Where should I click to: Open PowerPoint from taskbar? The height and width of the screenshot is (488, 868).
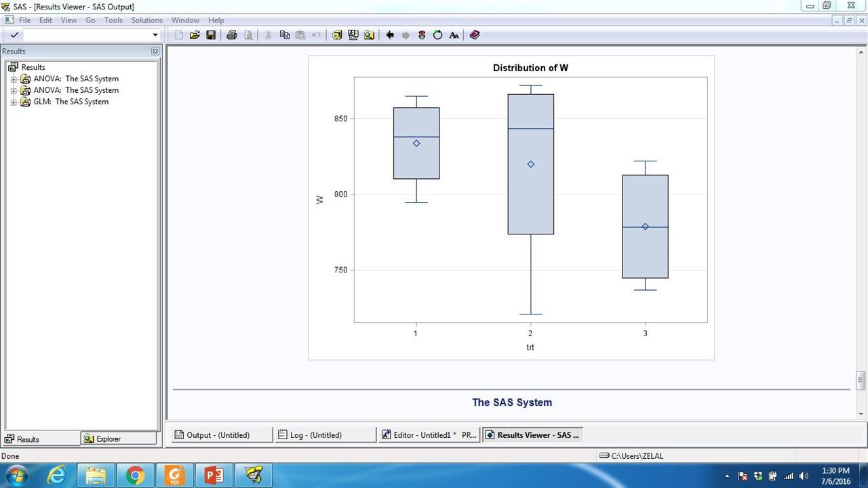[x=214, y=475]
